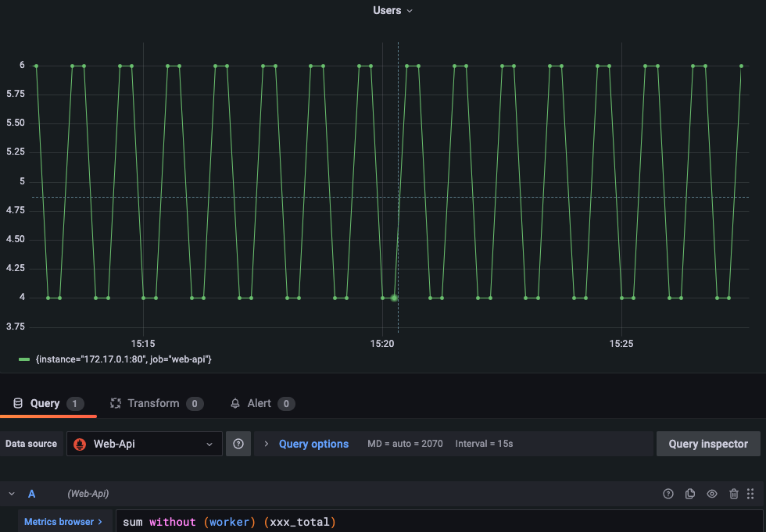
Task: Click the MD = auto = 2070 text
Action: (x=405, y=444)
